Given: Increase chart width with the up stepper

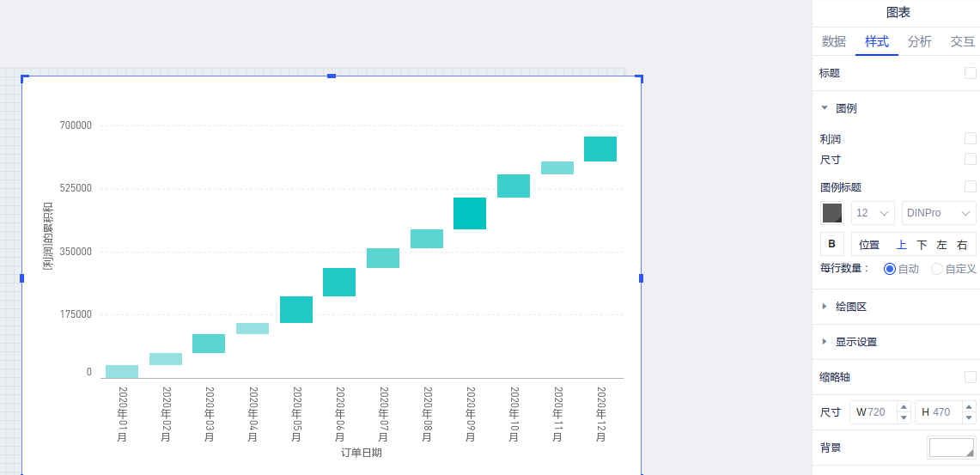Looking at the screenshot, I should [904, 407].
